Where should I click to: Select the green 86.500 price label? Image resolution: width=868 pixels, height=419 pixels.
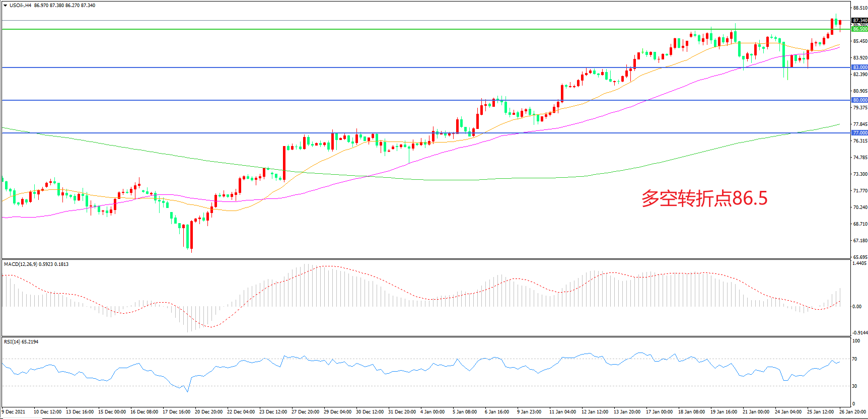[859, 29]
